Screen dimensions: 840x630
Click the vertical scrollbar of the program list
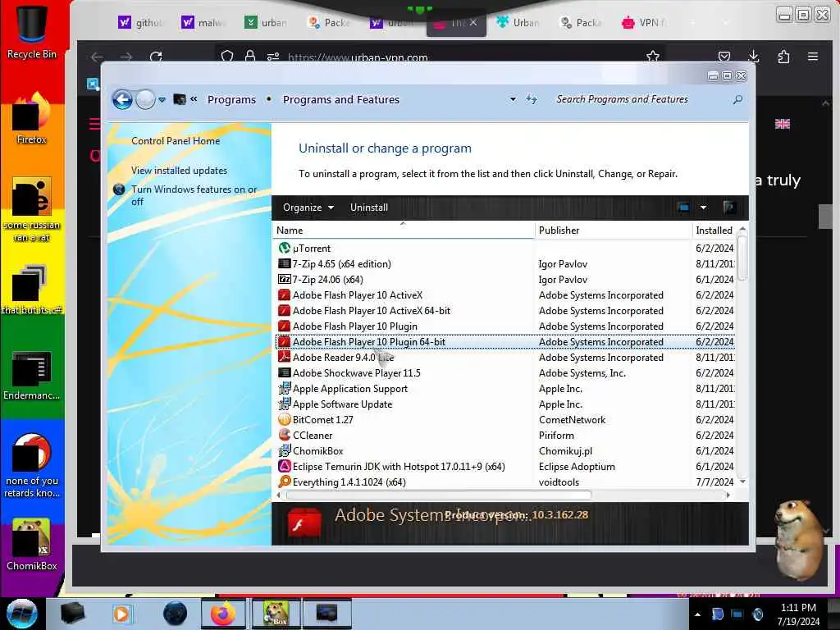click(742, 257)
